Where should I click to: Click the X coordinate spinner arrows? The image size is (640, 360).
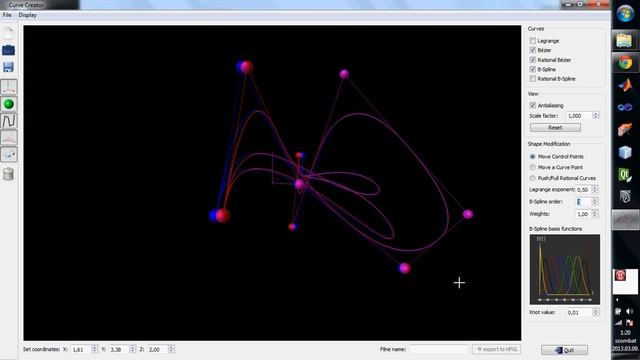pyautogui.click(x=95, y=349)
